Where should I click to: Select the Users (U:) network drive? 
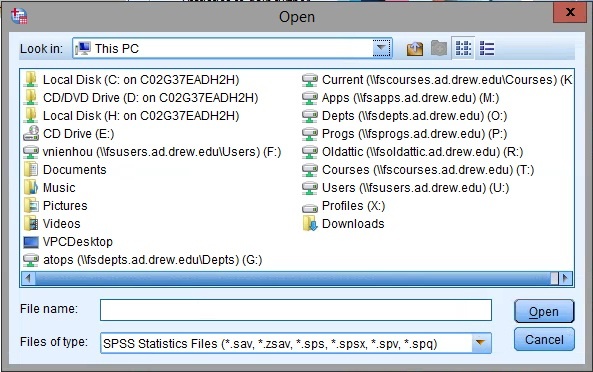406,188
